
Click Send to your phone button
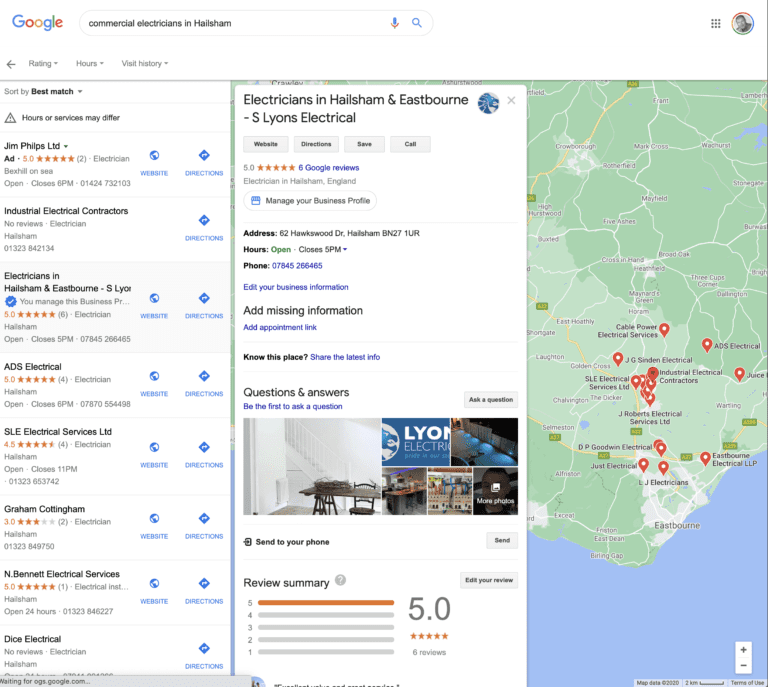point(502,540)
